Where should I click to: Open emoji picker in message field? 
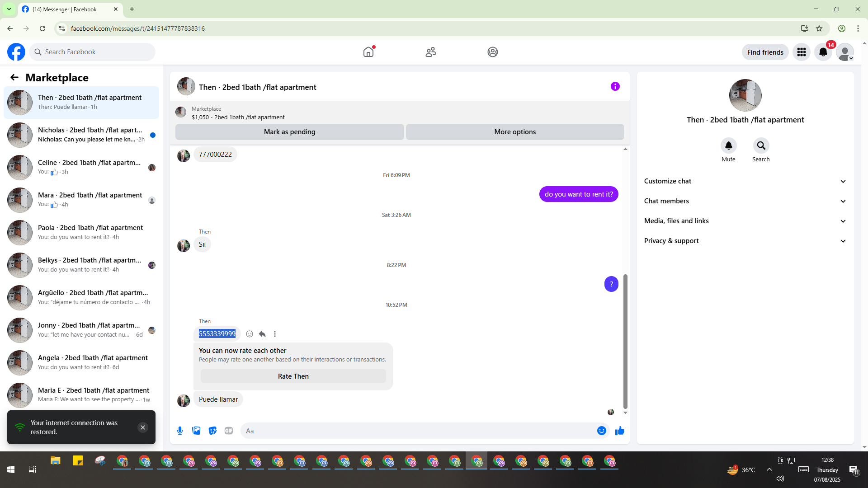pos(601,431)
